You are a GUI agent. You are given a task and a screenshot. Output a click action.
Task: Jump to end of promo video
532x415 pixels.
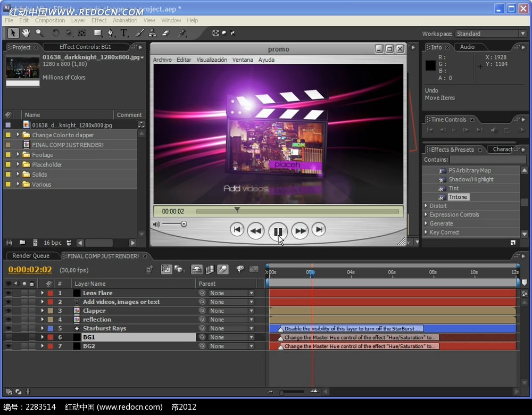click(x=319, y=230)
